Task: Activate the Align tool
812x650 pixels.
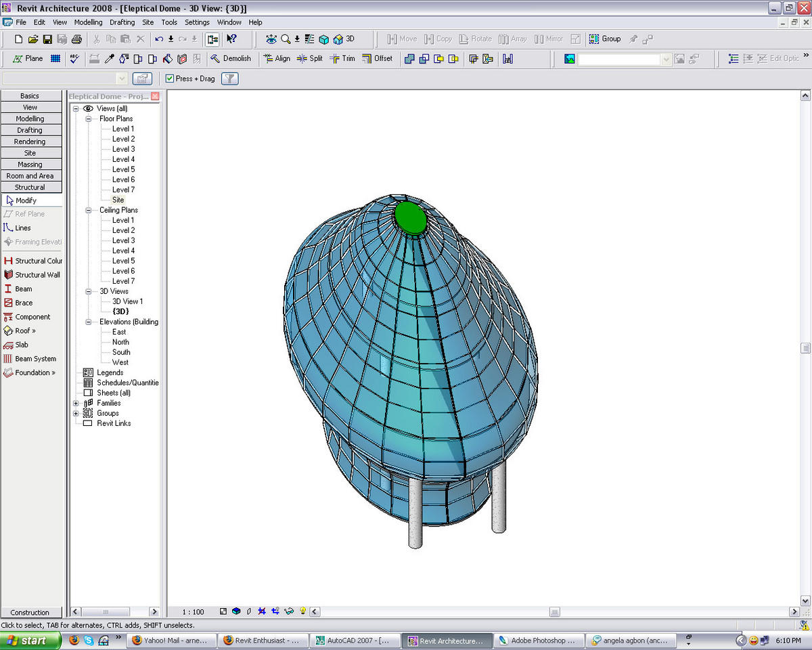Action: (x=277, y=58)
